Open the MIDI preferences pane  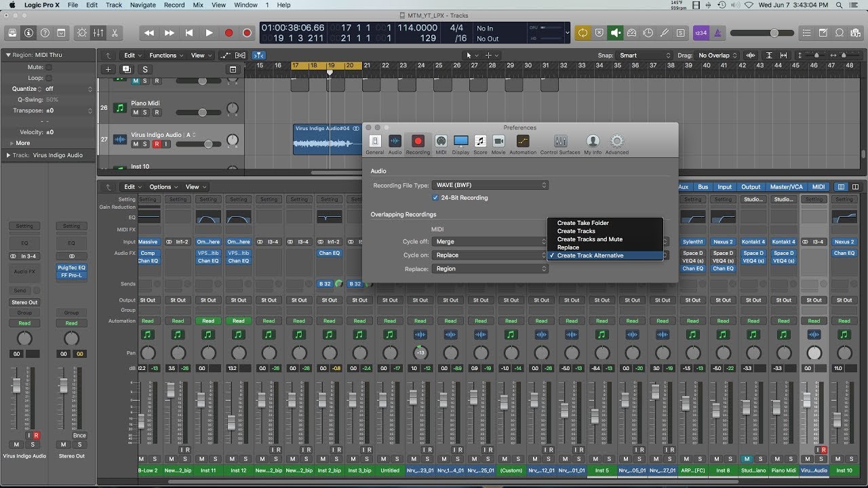(x=441, y=144)
